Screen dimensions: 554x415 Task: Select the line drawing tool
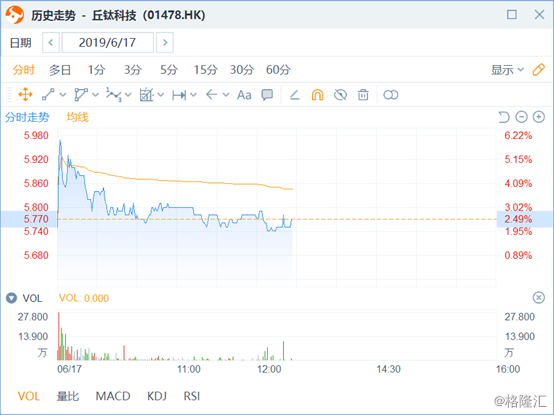coord(48,95)
